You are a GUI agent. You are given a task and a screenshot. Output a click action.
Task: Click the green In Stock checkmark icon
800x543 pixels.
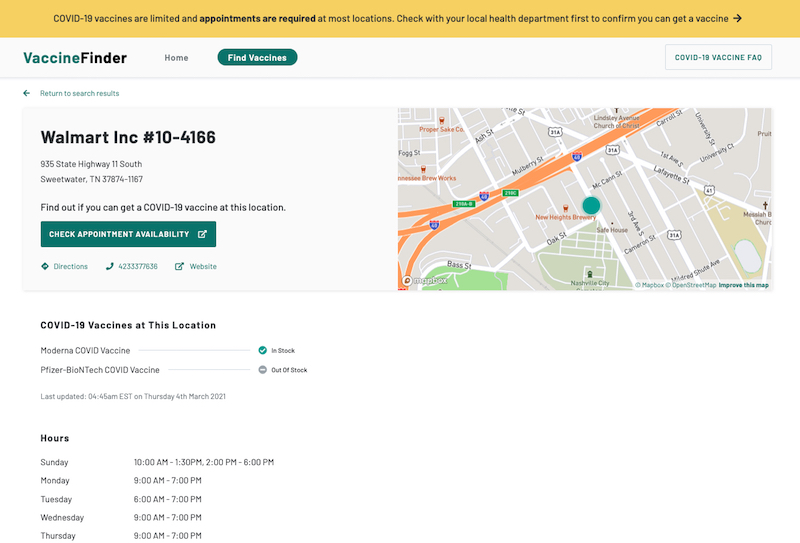click(x=262, y=350)
